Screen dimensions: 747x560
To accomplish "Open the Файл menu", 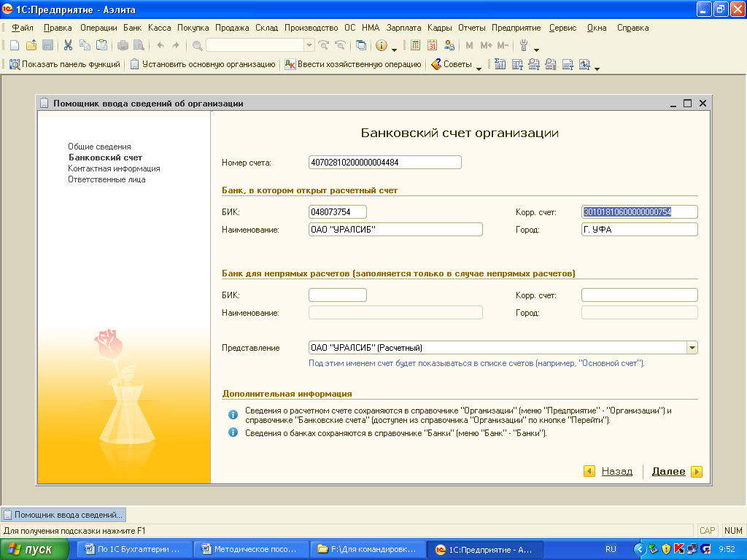I will point(23,28).
